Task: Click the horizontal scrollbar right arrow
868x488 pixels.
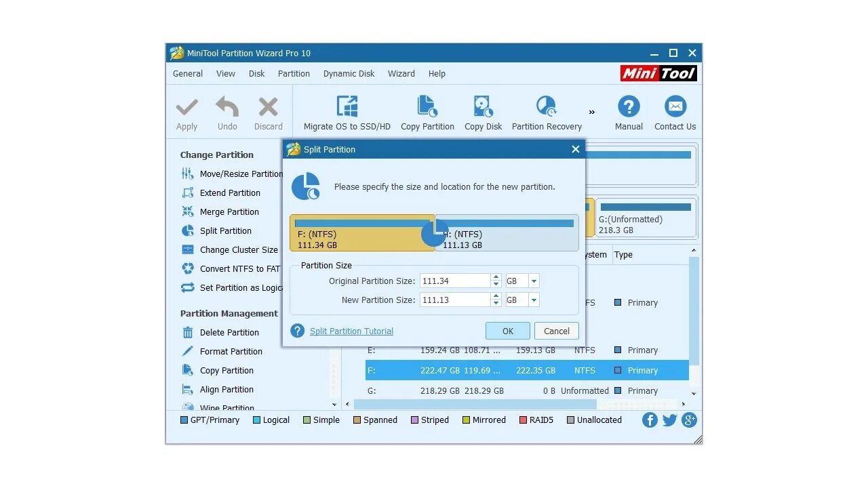Action: pos(684,405)
